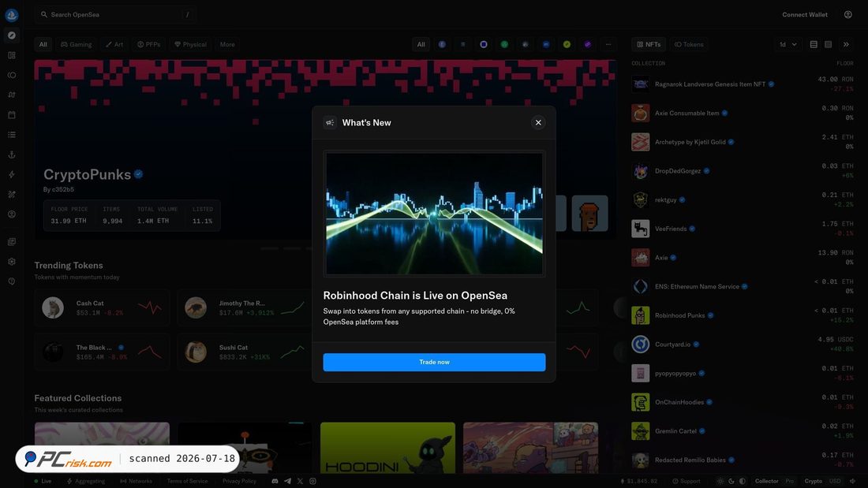Screen dimensions: 868x488
Task: Open the X (Twitter) icon in footer
Action: point(300,482)
